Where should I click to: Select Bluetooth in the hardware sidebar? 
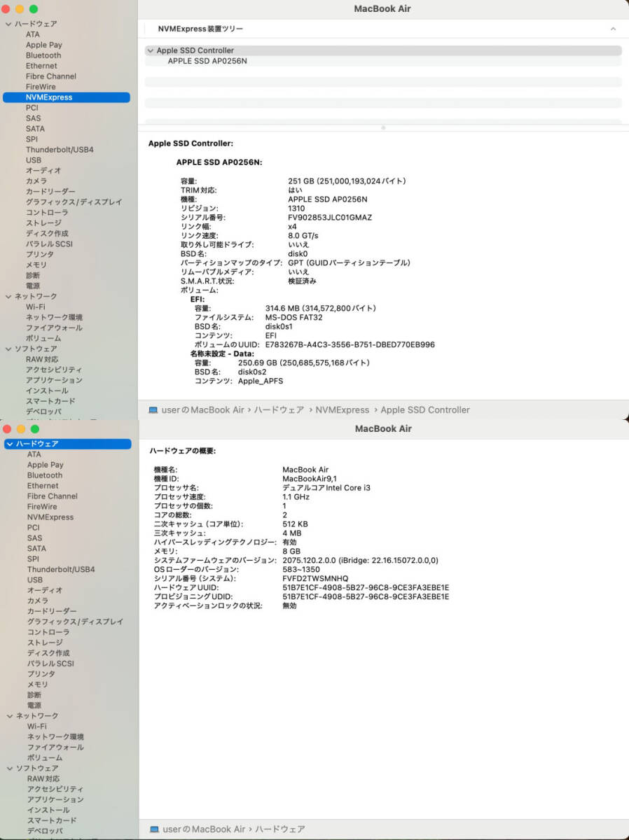click(44, 55)
